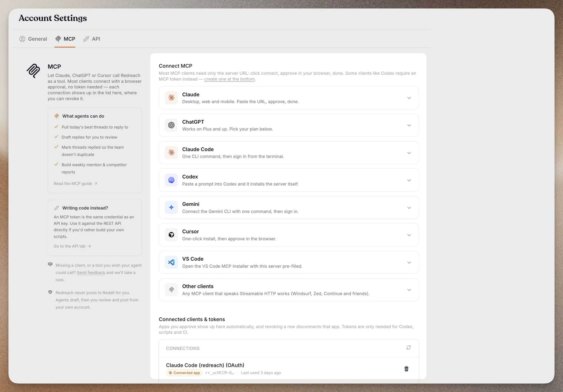This screenshot has width=563, height=392.
Task: Click One-click install description text
Action: [229, 239]
